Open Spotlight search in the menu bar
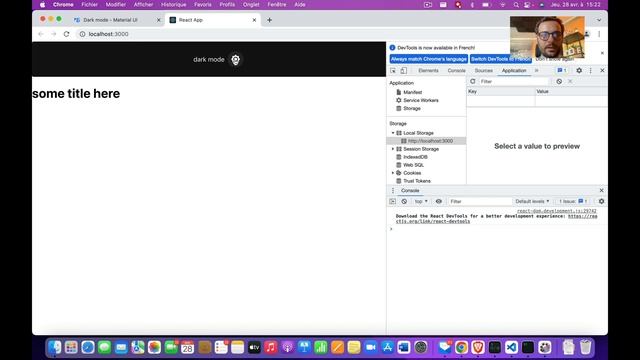 tap(516, 5)
